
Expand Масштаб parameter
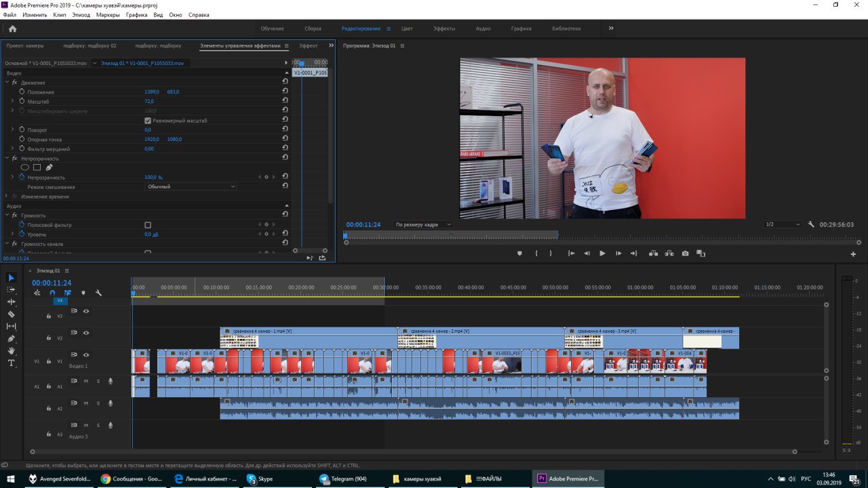[x=12, y=101]
